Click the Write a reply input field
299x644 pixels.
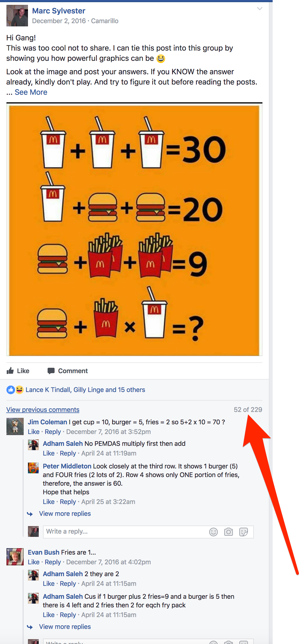coord(148,532)
